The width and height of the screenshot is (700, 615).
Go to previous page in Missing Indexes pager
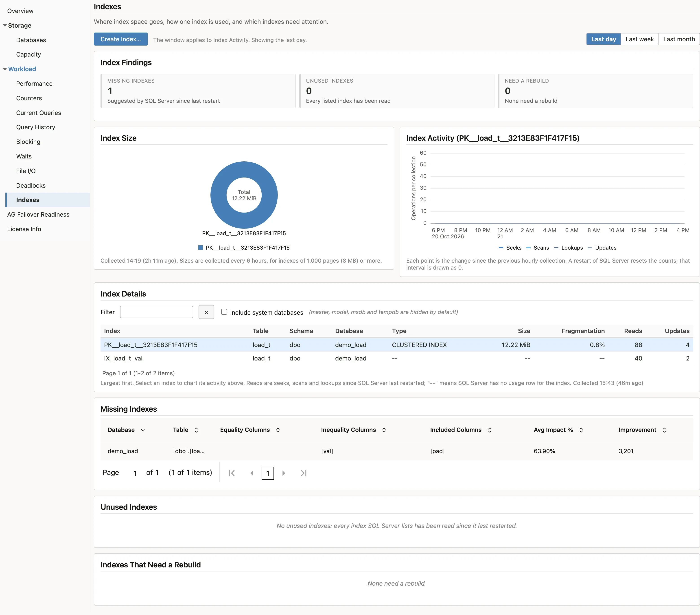tap(252, 473)
